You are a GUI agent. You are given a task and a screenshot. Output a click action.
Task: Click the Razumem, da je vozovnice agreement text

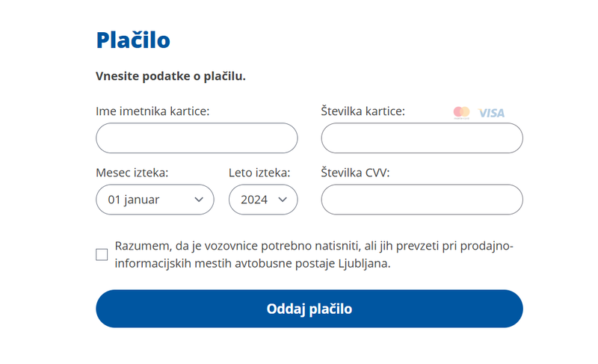click(314, 255)
